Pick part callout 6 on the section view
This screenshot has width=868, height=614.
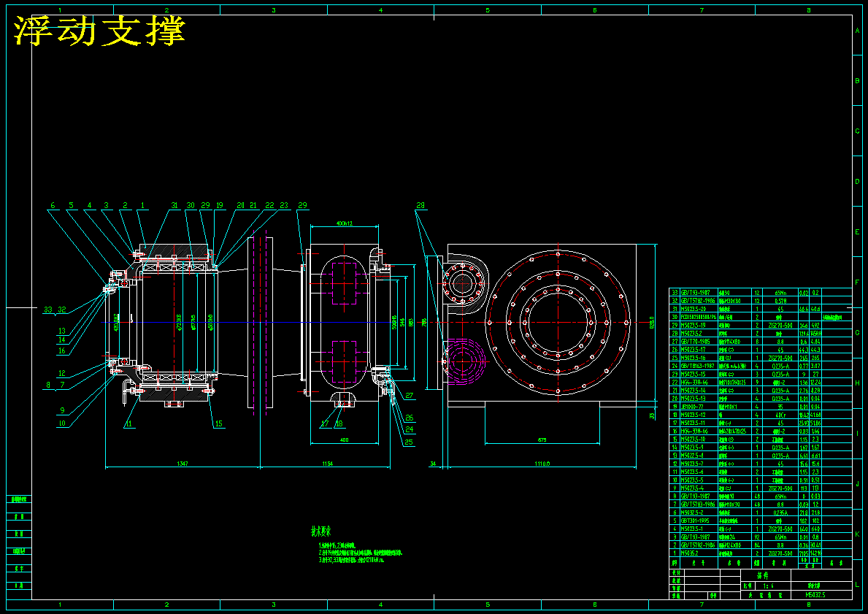[53, 205]
